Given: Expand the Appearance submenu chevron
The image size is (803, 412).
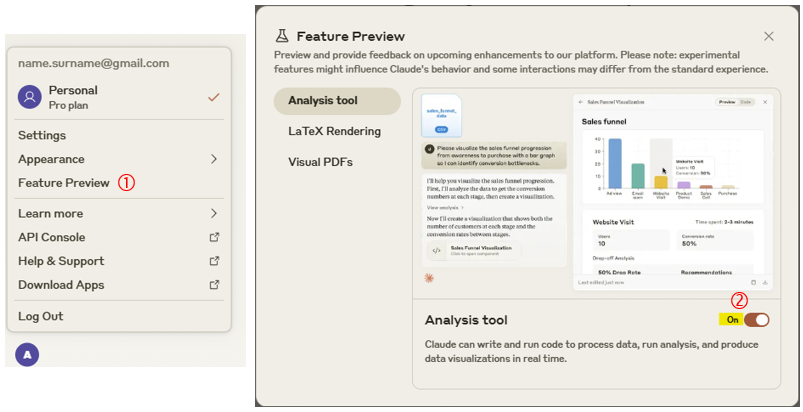Looking at the screenshot, I should tap(214, 159).
